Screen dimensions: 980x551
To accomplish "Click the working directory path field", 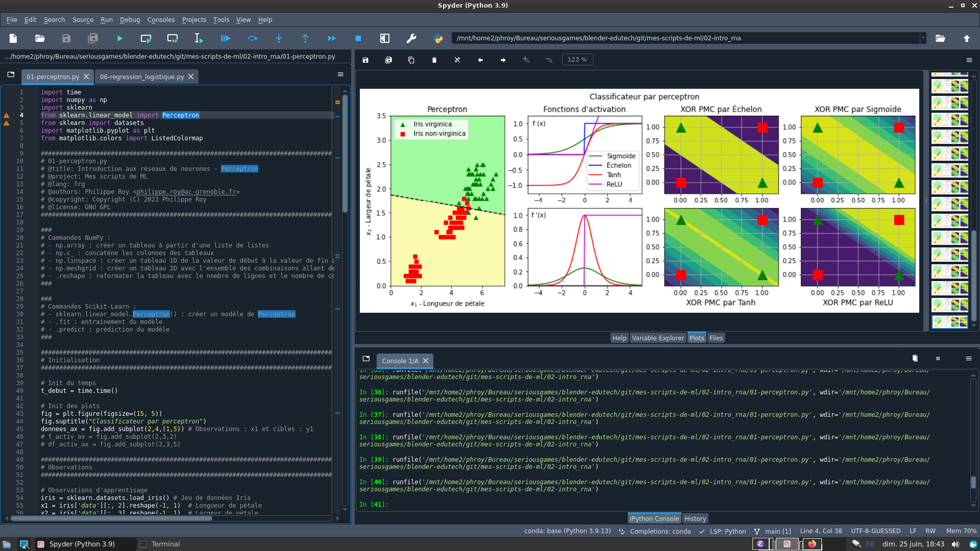I will (685, 38).
